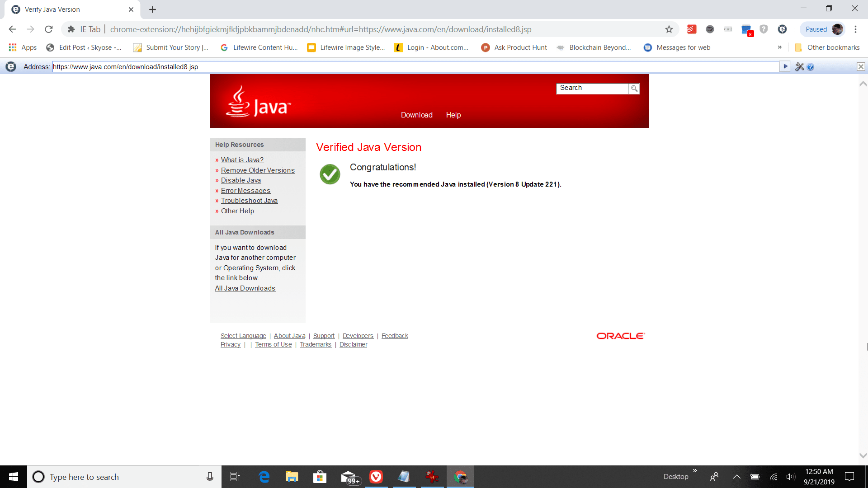Click the Select Language footer link
This screenshot has height=488, width=868.
(x=243, y=336)
